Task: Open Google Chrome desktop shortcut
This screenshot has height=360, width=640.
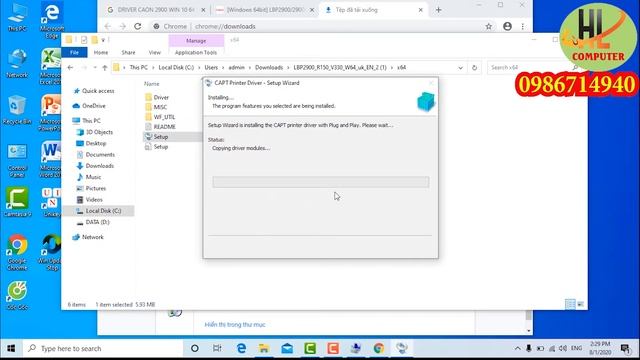Action: click(x=17, y=251)
